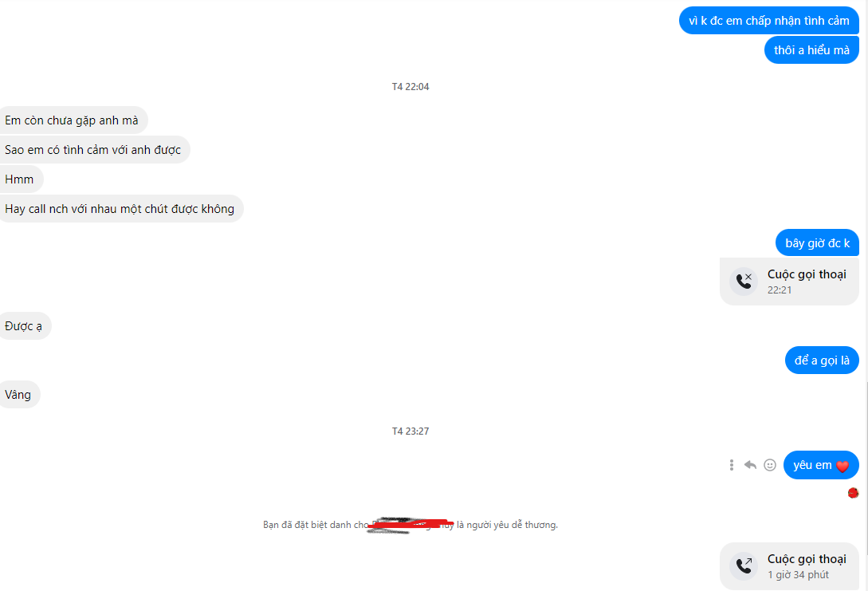The height and width of the screenshot is (591, 868).
Task: Click the 'Vâng' message bubble
Action: 19,394
